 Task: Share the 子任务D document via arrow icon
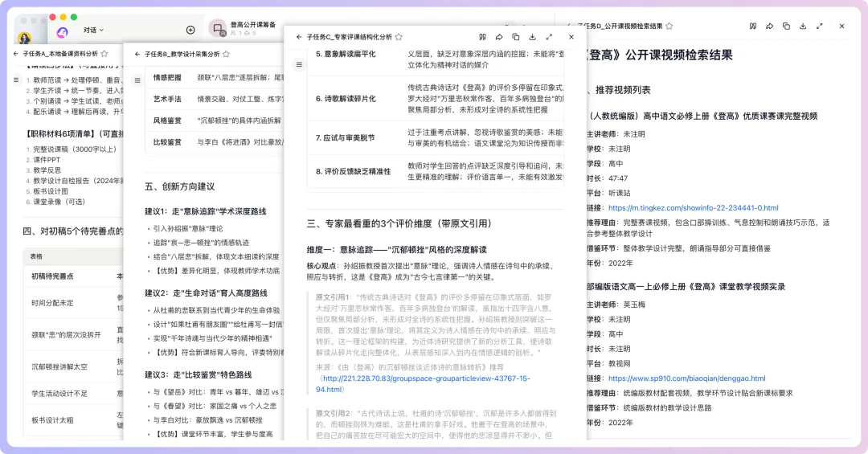point(769,26)
